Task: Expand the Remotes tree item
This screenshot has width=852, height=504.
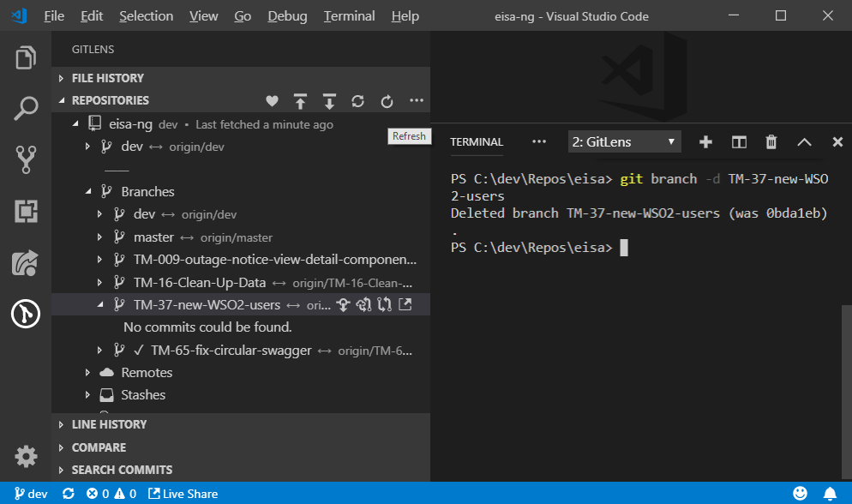Action: tap(147, 372)
